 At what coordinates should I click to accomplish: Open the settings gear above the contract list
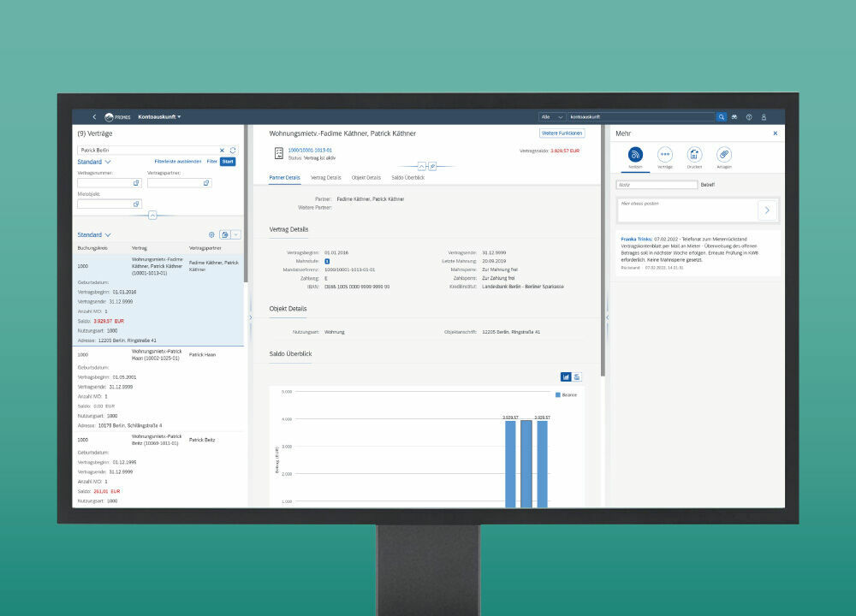(212, 235)
